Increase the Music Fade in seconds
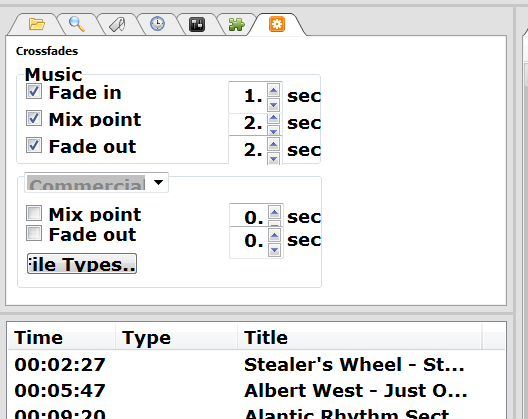Viewport: 528px width, 419px height. 273,90
